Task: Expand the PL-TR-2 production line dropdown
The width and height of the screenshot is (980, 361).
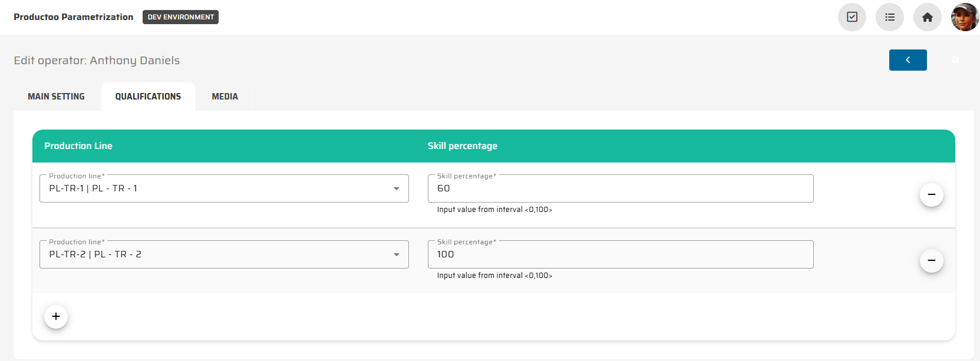Action: pos(397,254)
